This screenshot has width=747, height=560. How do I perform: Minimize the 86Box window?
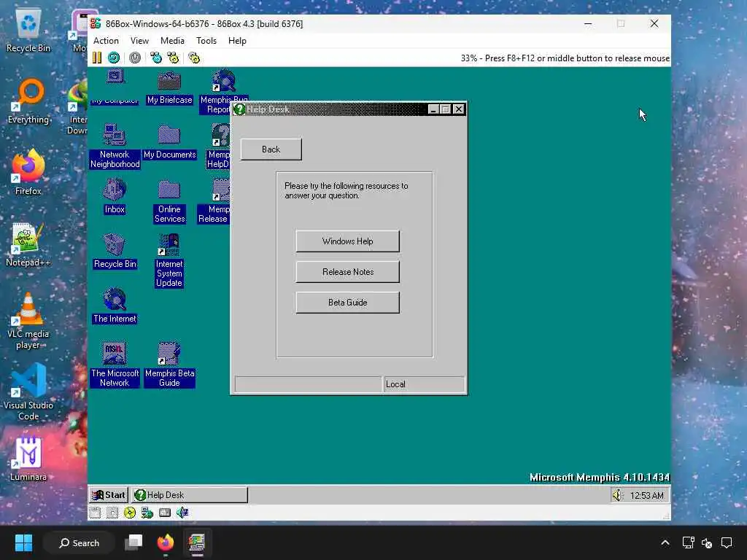(589, 24)
